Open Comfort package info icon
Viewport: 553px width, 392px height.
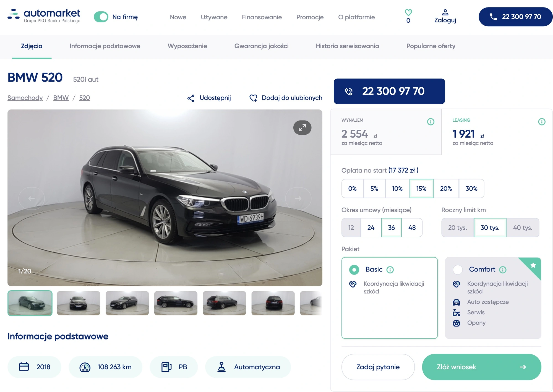pyautogui.click(x=503, y=270)
